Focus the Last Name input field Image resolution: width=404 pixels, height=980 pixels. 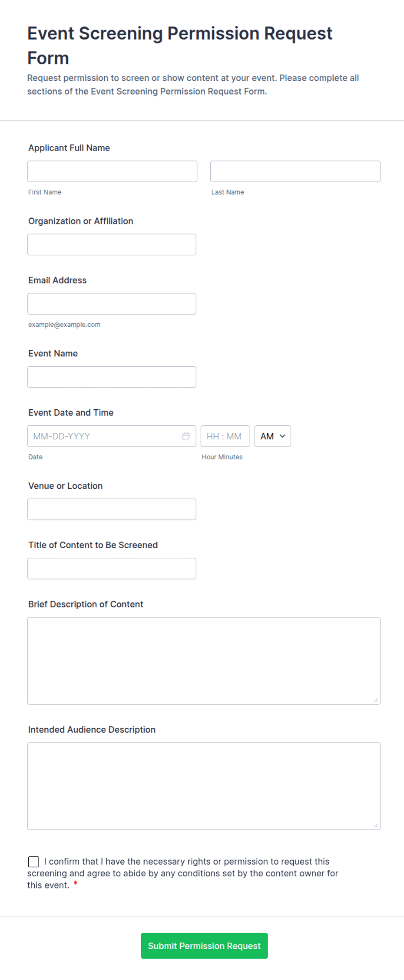tap(295, 171)
